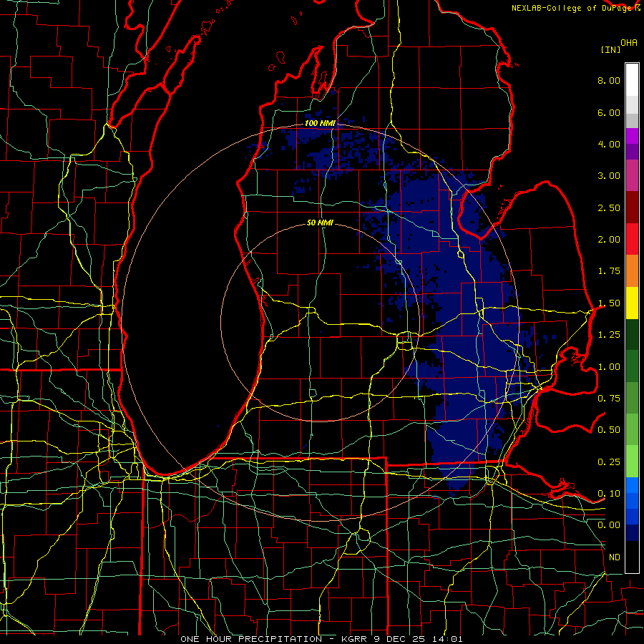Pick the black ND legend swatch
This screenshot has height=644, width=644.
pos(632,557)
